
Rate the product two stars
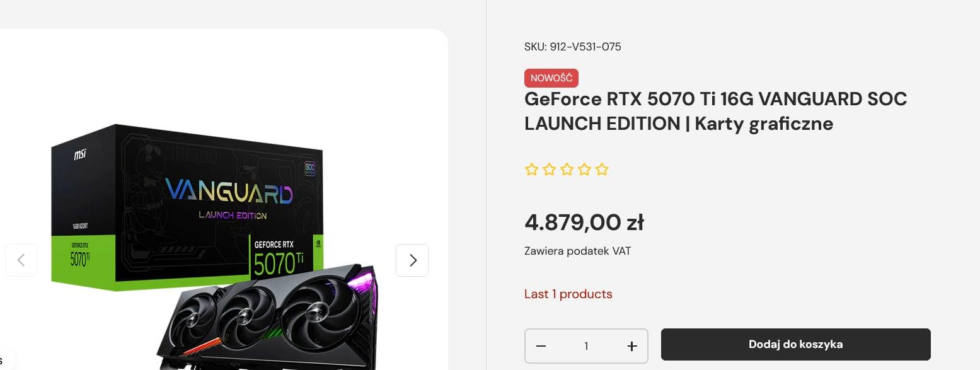550,170
